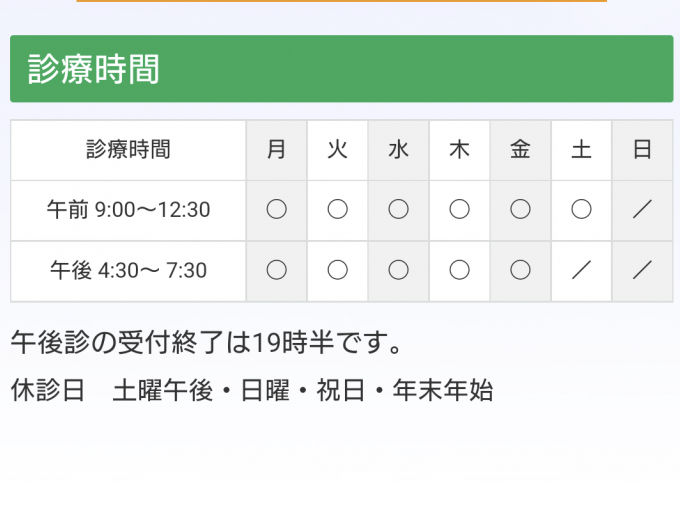Screen dimensions: 680x510
Task: Click the 診療時間 table header cell
Action: pyautogui.click(x=128, y=150)
